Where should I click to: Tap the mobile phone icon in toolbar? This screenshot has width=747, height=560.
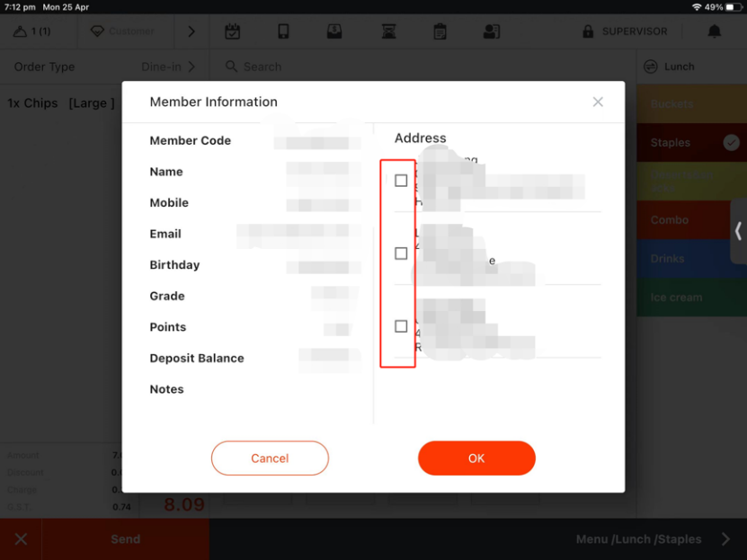click(283, 31)
